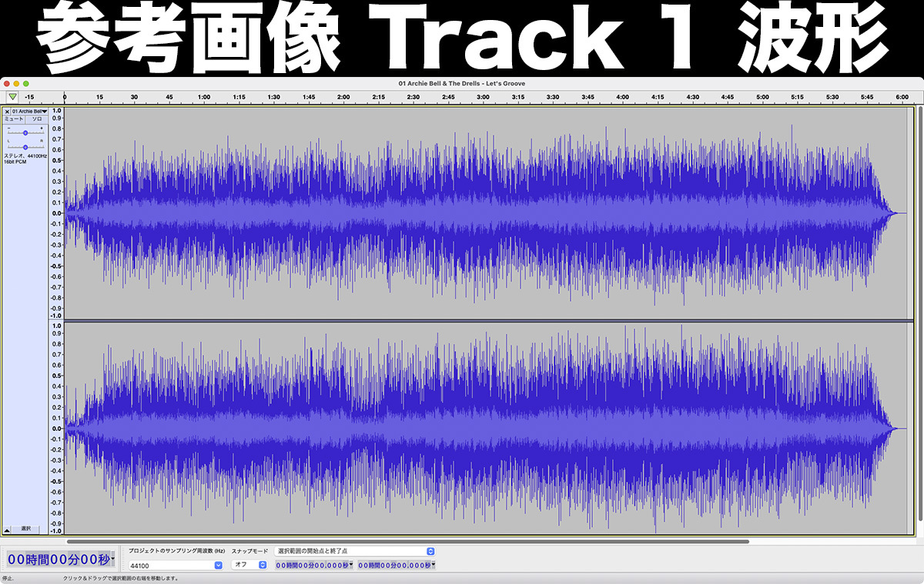Toggle the ソロ (solo) button
Screen dimensions: 924x584
click(x=36, y=119)
